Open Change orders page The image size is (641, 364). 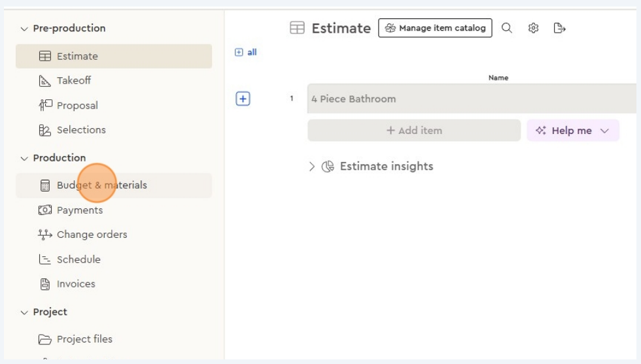92,234
